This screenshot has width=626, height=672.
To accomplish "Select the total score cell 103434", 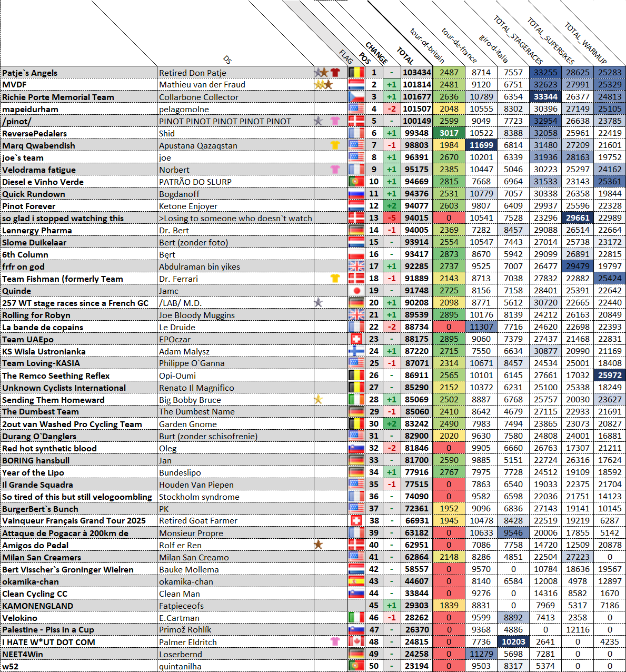I will tap(416, 73).
